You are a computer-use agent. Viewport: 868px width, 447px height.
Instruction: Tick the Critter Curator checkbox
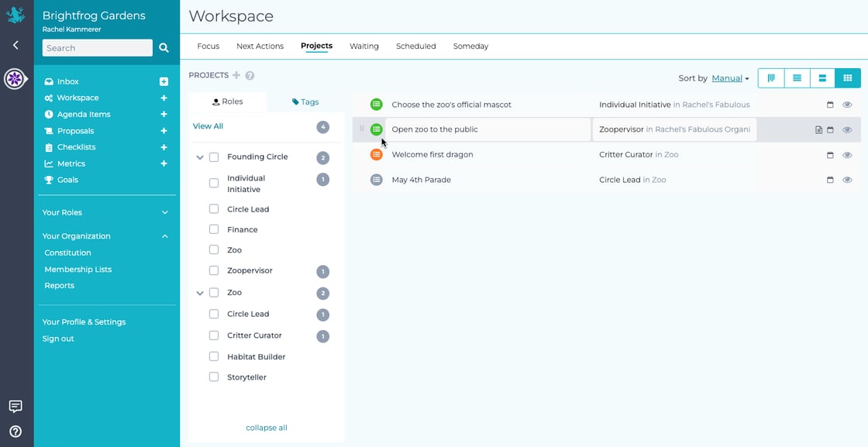[x=214, y=335]
